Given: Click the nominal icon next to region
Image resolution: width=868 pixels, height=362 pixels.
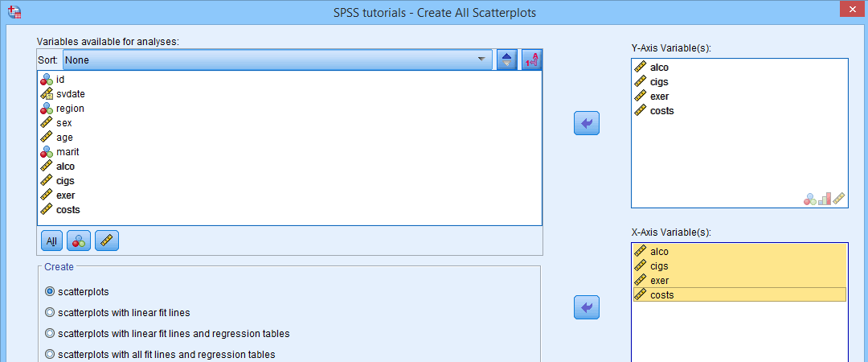Looking at the screenshot, I should point(47,108).
